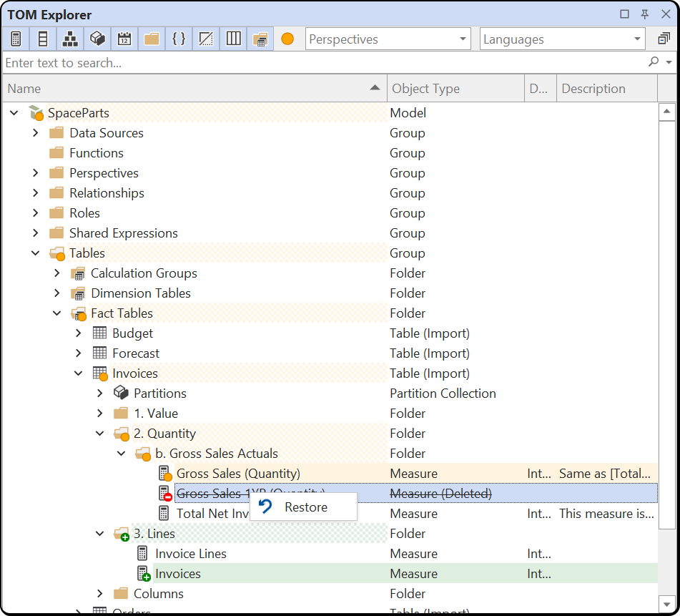Collapse the Fact Tables folder
Image resolution: width=680 pixels, height=616 pixels.
(x=56, y=313)
